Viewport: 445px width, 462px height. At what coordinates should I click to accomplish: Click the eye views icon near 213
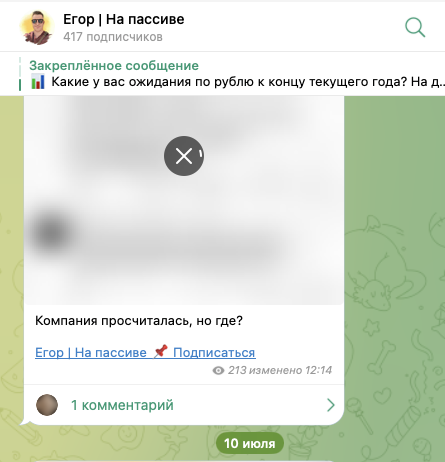tap(218, 370)
